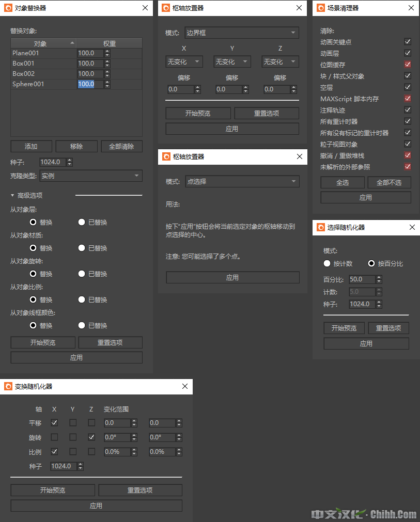420x522 pixels.
Task: Open the 模式 dropdown showing 边界框
Action: pos(242,33)
